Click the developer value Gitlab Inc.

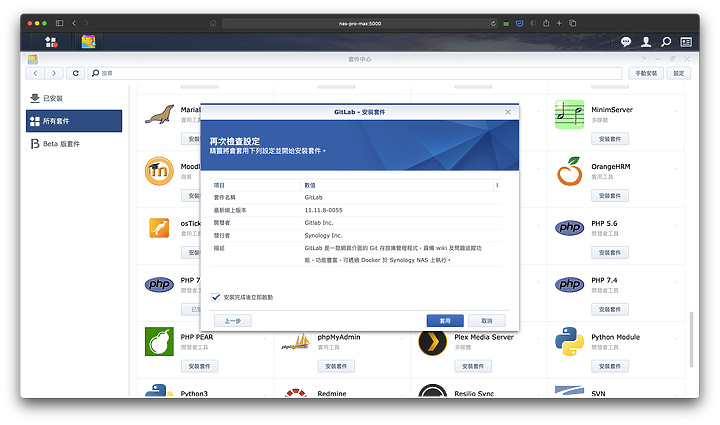[x=319, y=223]
